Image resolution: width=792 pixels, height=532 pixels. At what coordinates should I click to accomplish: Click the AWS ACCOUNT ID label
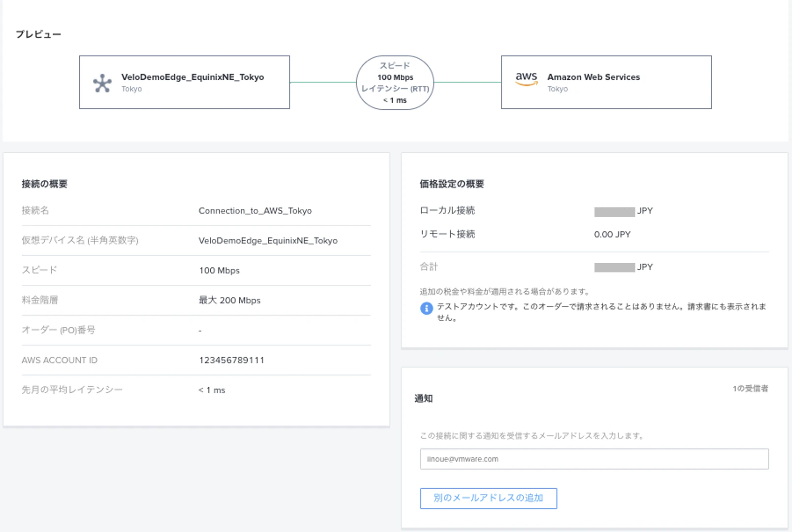(x=60, y=360)
